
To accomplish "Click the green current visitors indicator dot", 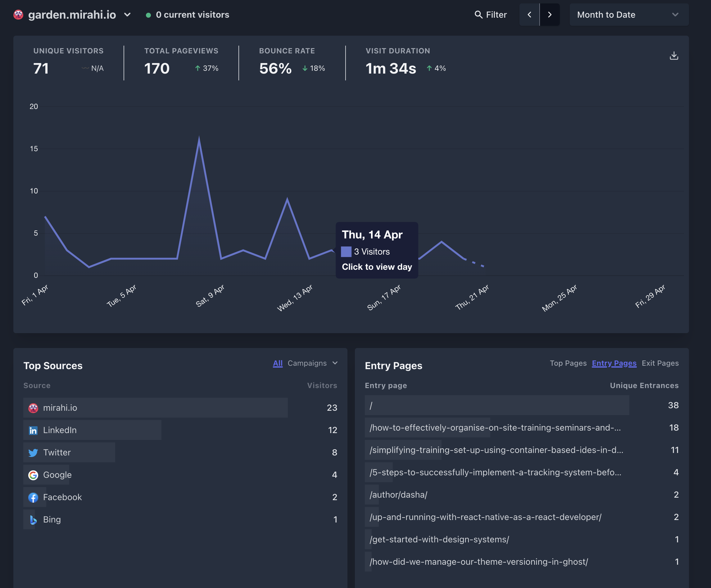I will [148, 15].
